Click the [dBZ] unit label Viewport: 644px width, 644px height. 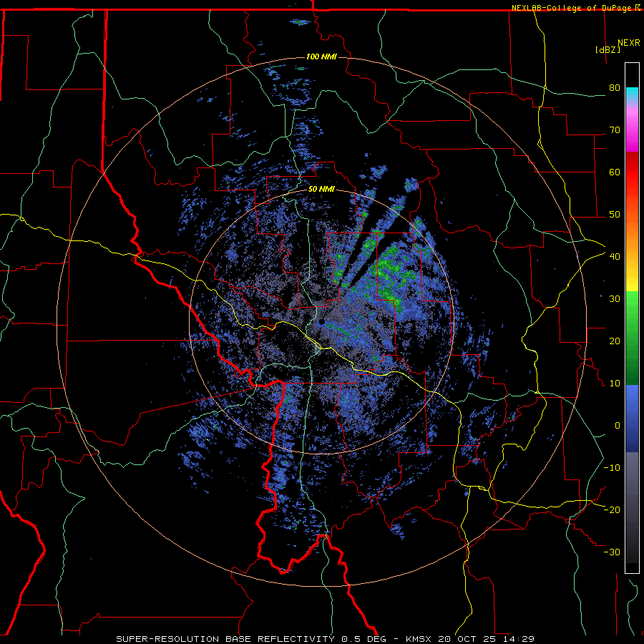[608, 49]
